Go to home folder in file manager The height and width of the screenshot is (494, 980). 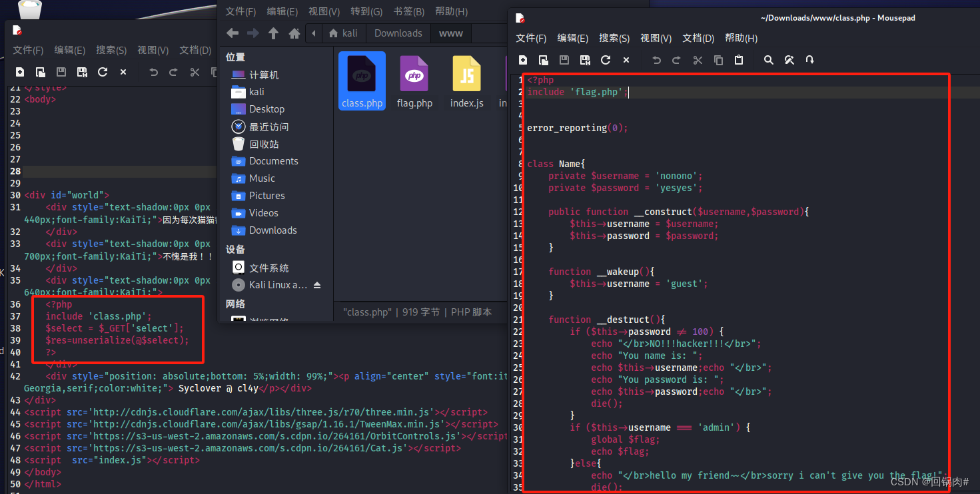294,33
